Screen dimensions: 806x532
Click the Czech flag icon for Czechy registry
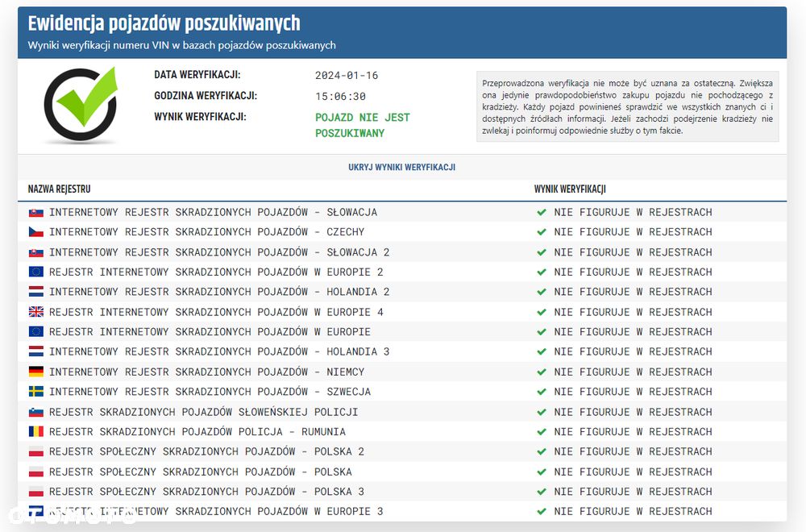pyautogui.click(x=36, y=232)
